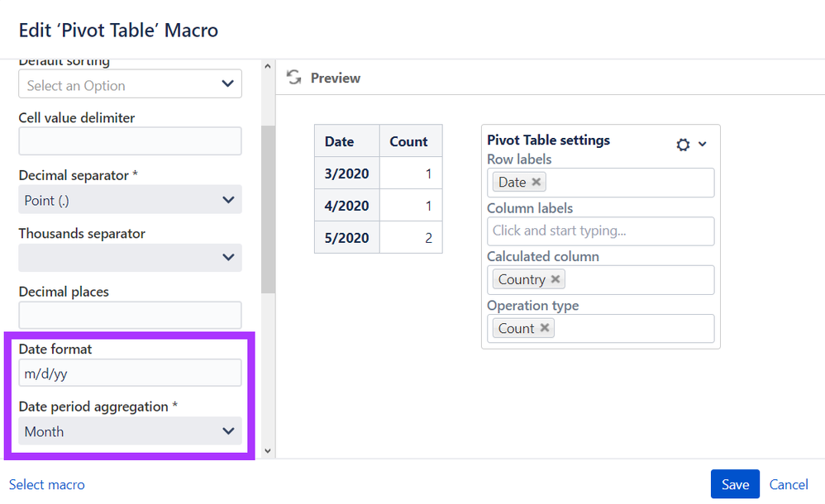This screenshot has width=825, height=504.
Task: Click the Decimal places input field
Action: pos(130,316)
